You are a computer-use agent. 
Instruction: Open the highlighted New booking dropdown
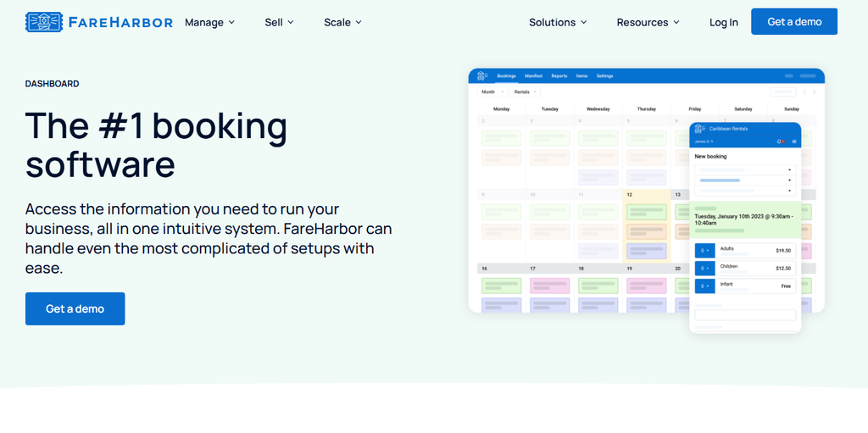point(745,180)
